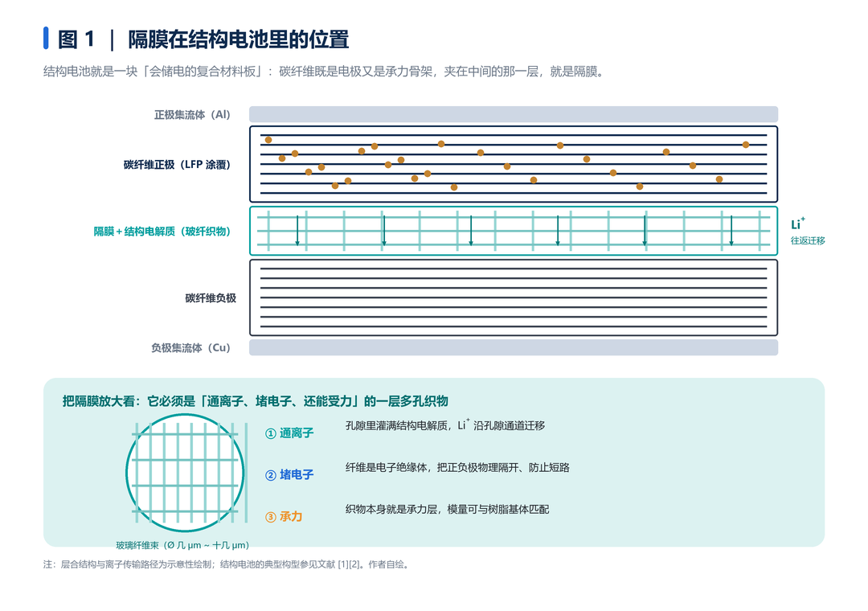Select the carbon fiber anode layer box
The width and height of the screenshot is (868, 611).
[x=513, y=298]
